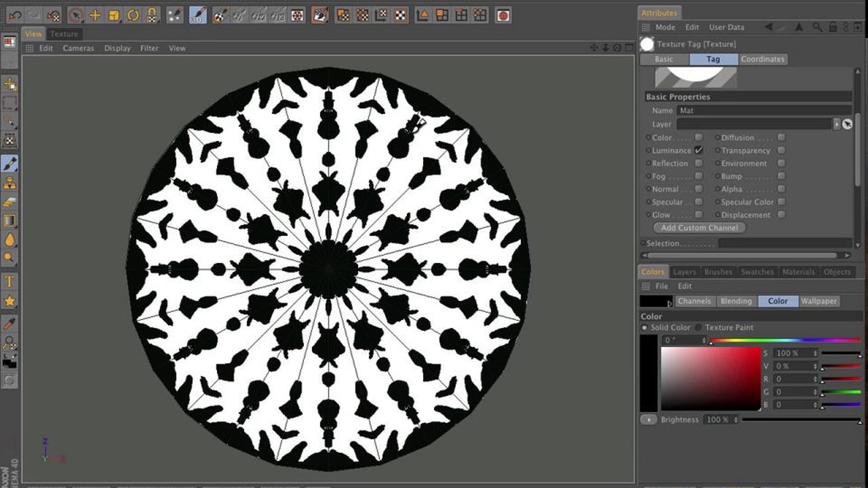Select the Brush tool in the left palette
The width and height of the screenshot is (868, 488).
[x=9, y=163]
